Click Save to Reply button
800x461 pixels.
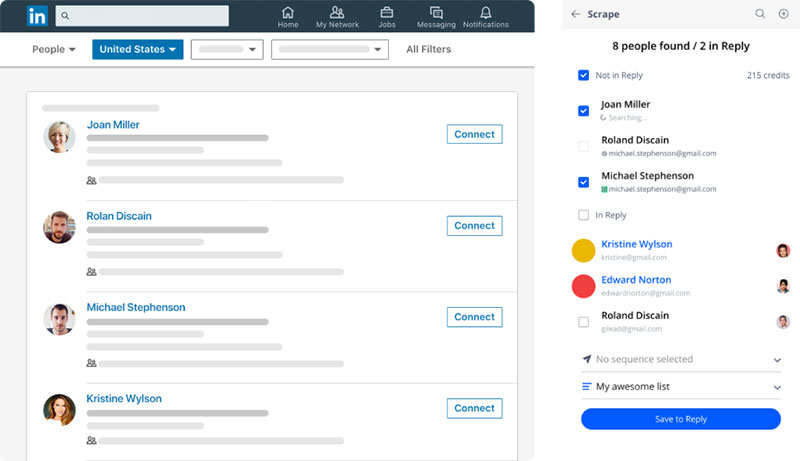point(681,419)
